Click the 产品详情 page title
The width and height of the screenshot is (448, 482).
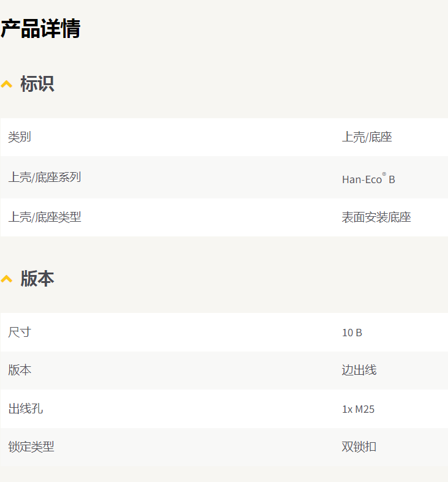pos(40,28)
